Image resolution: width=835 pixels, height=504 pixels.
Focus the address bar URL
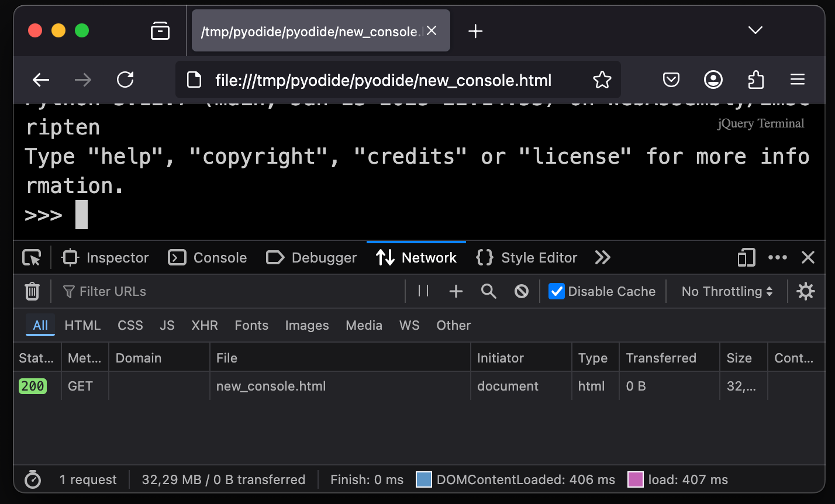383,80
